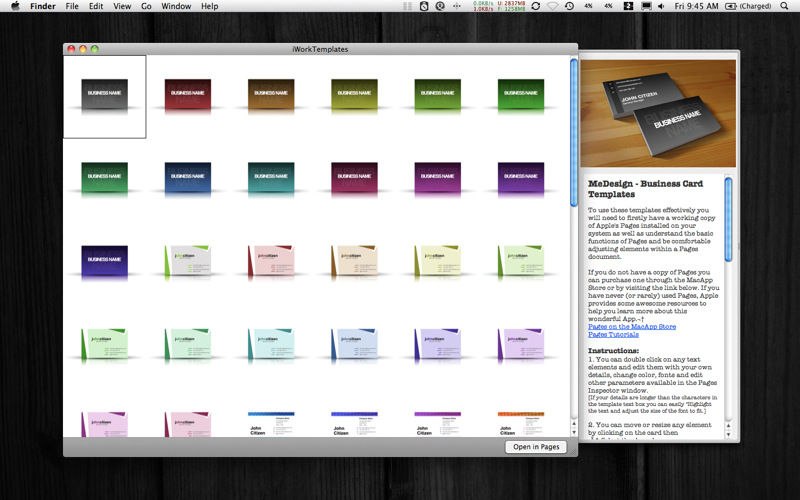Click the display monitor icon in menu bar
Viewport: 800px width, 500px height.
click(646, 6)
